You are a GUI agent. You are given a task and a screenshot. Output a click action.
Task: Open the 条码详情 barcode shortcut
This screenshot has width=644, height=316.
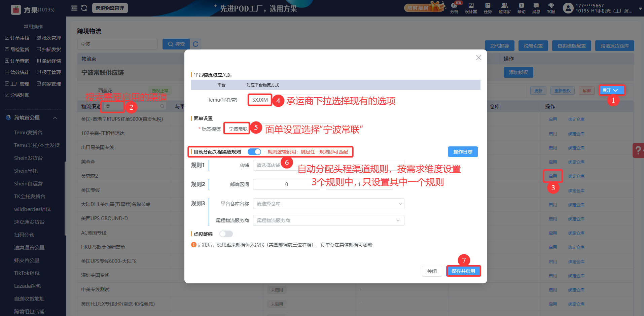pyautogui.click(x=49, y=61)
